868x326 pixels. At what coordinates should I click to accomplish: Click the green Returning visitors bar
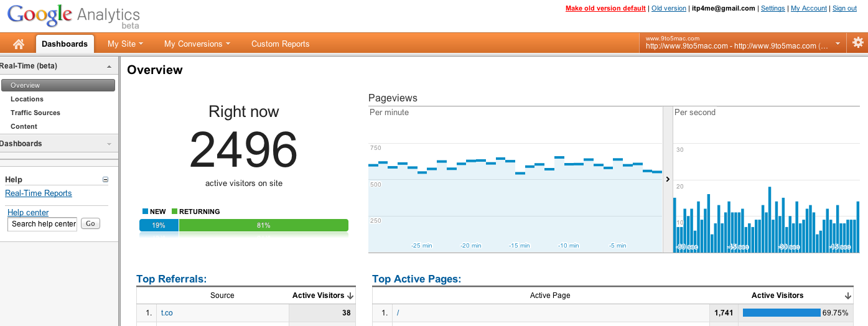point(263,225)
